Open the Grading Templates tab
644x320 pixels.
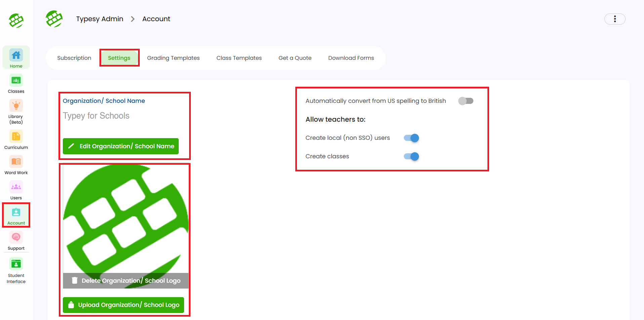pyautogui.click(x=173, y=58)
